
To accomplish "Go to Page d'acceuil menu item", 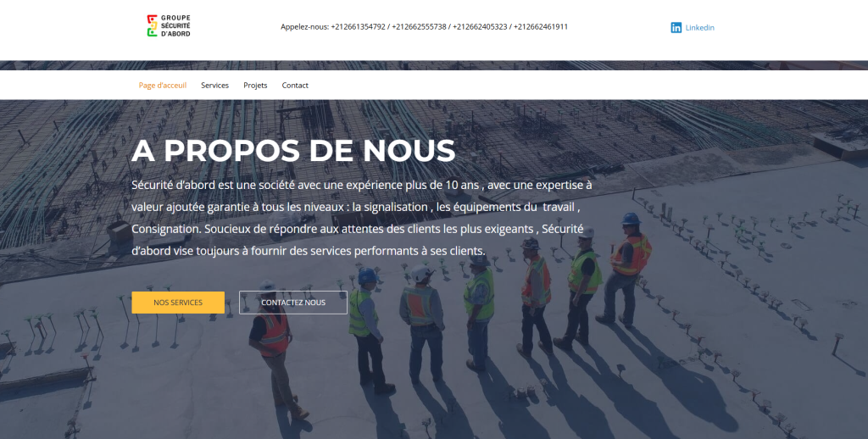I will tap(162, 86).
